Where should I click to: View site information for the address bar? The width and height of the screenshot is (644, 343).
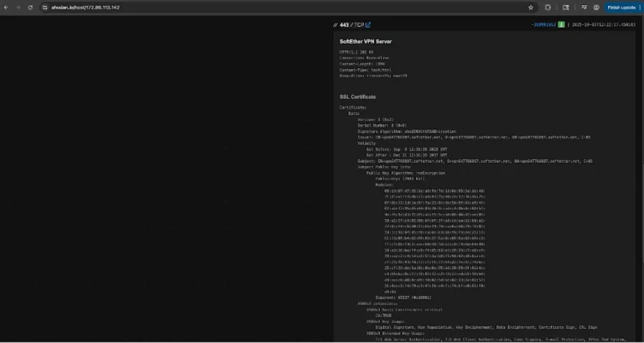pos(45,8)
